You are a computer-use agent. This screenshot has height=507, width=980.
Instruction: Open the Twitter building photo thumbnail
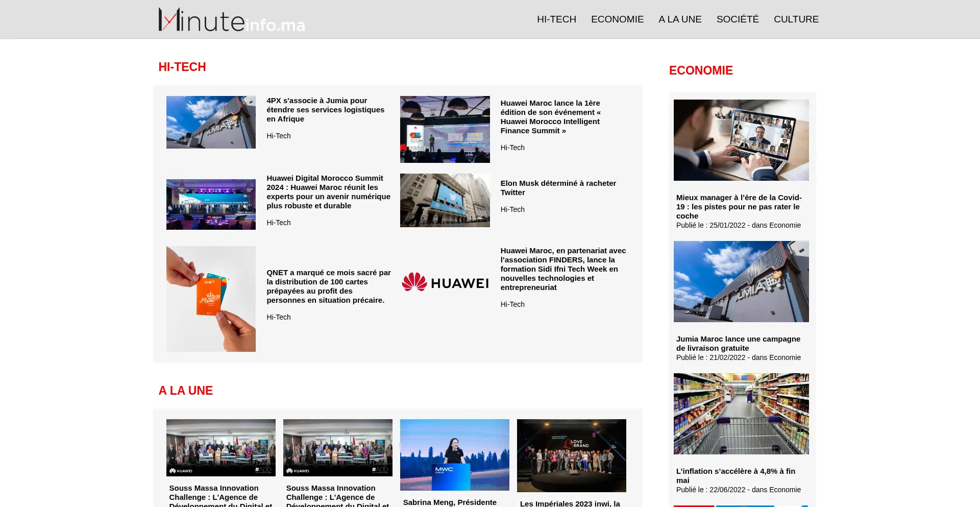coord(445,200)
